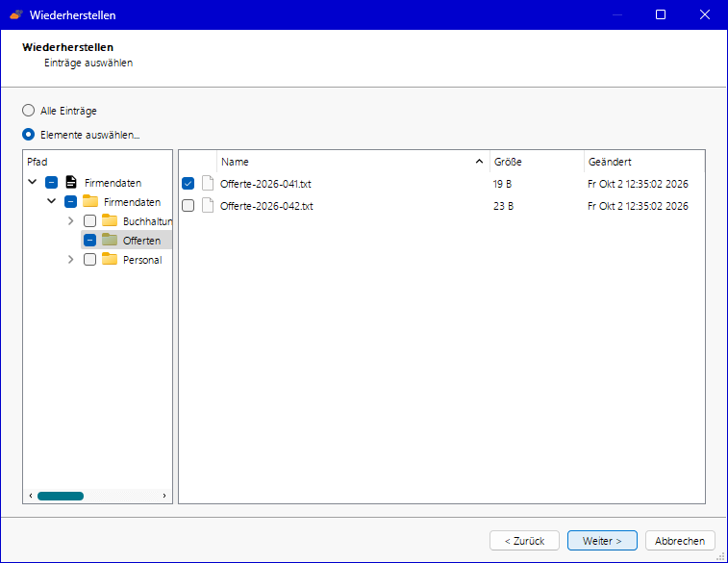
Task: Click the app icon in title bar
Action: [16, 14]
